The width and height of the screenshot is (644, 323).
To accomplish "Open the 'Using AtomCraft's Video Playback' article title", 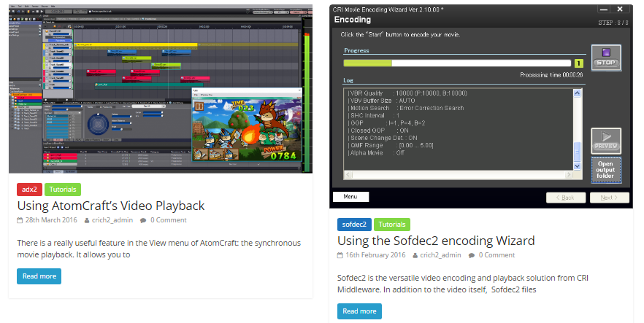I will [x=111, y=206].
